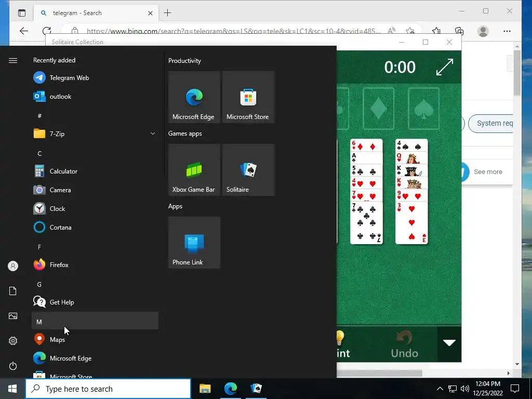Select the F letter header

pyautogui.click(x=39, y=247)
